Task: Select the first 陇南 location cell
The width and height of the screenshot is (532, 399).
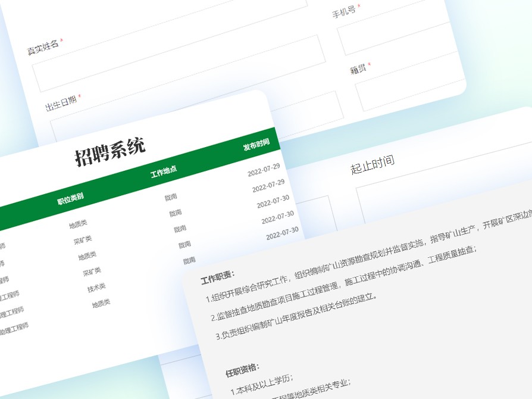Action: pos(171,197)
